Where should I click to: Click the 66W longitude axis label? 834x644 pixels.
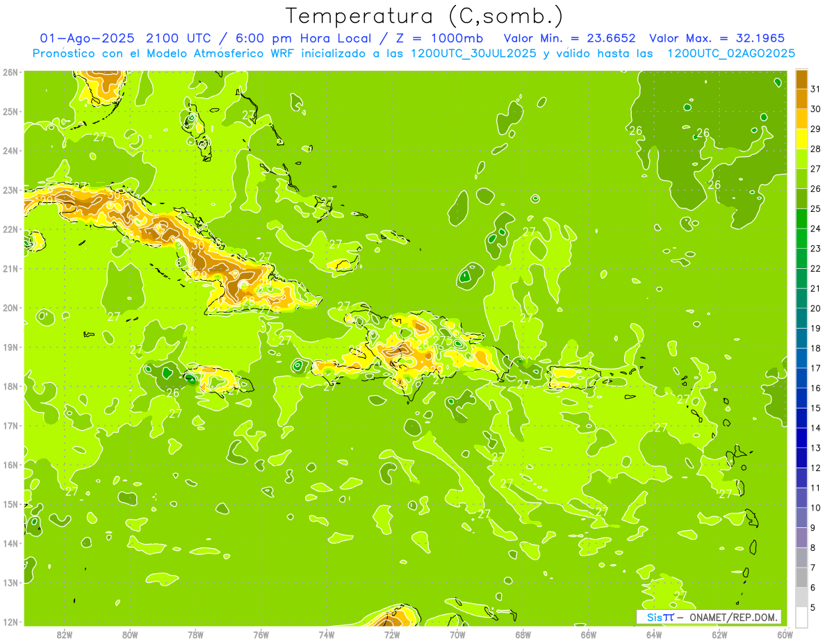click(589, 635)
